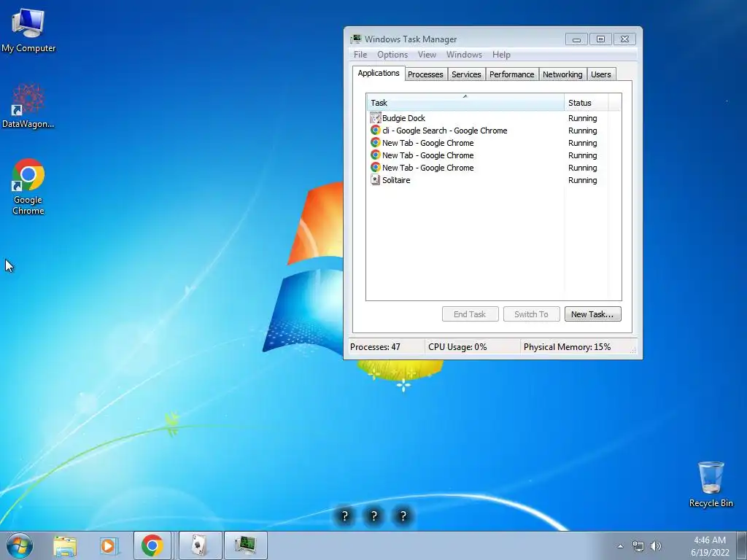Click the Show Desktop strip on the taskbar
Viewport: 747px width, 560px height.
pyautogui.click(x=742, y=545)
